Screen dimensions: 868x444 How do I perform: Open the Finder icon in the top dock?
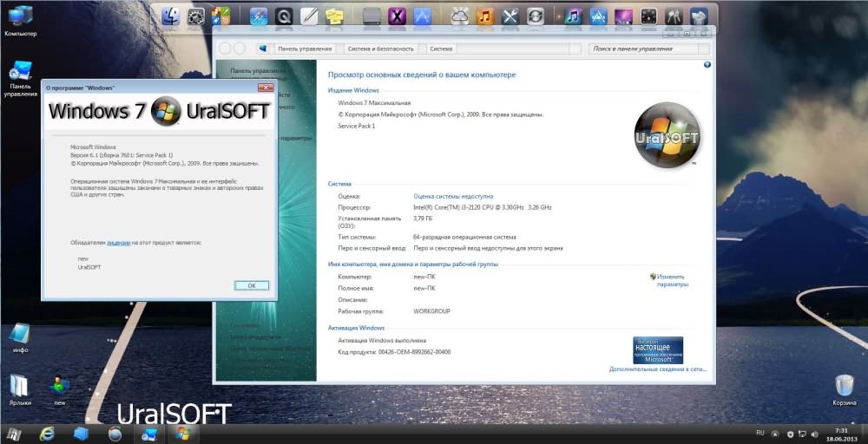tap(171, 16)
